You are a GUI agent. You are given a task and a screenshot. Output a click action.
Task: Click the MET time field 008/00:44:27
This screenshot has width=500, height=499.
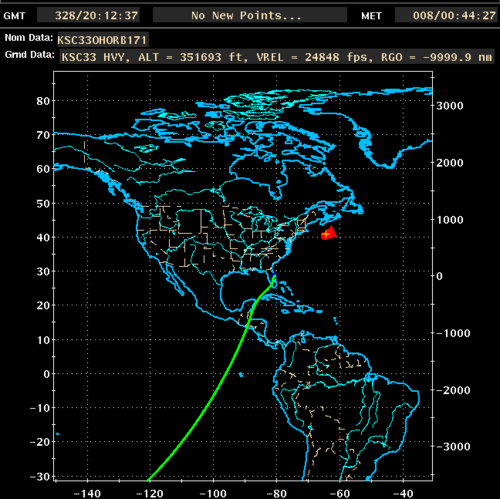(x=446, y=15)
